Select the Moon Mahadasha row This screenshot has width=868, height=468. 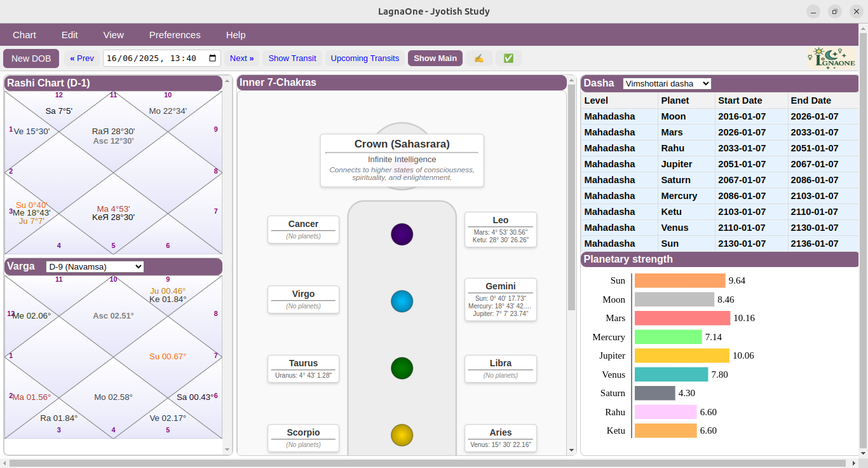tap(720, 116)
